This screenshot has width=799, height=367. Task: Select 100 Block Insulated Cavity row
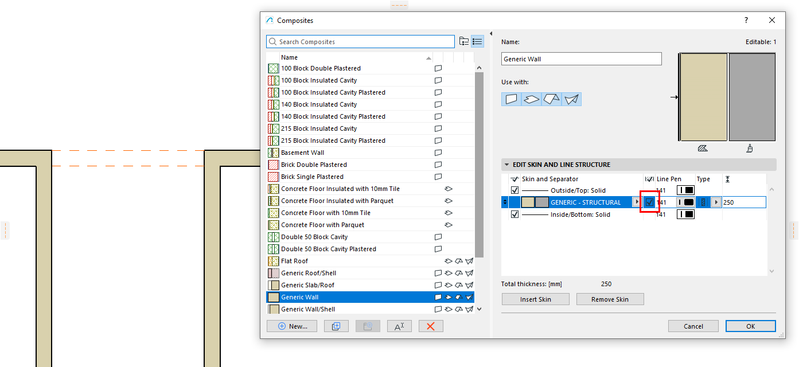pos(370,80)
